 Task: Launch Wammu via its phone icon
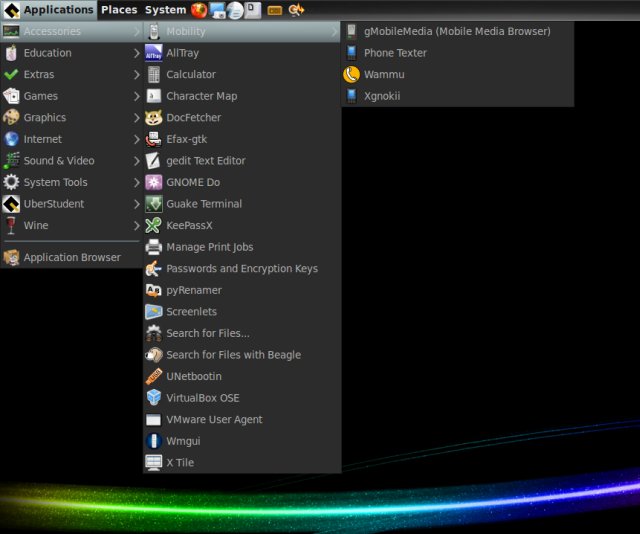351,75
